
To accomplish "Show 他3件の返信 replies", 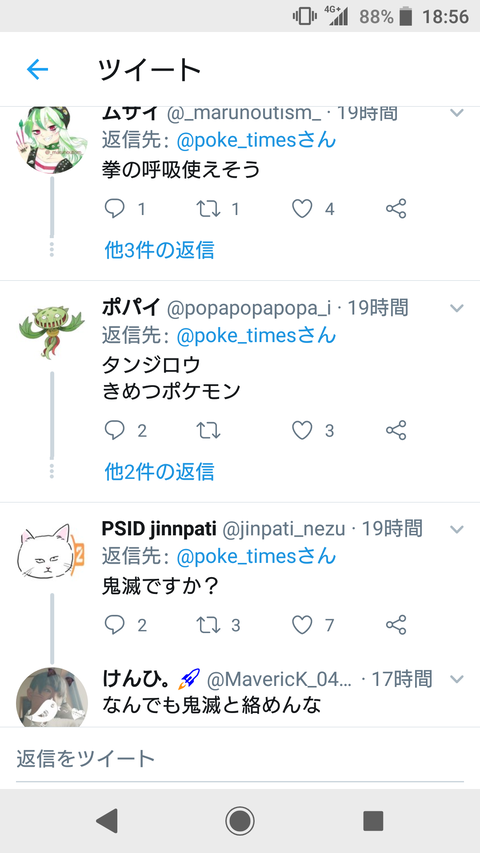I will coord(159,250).
